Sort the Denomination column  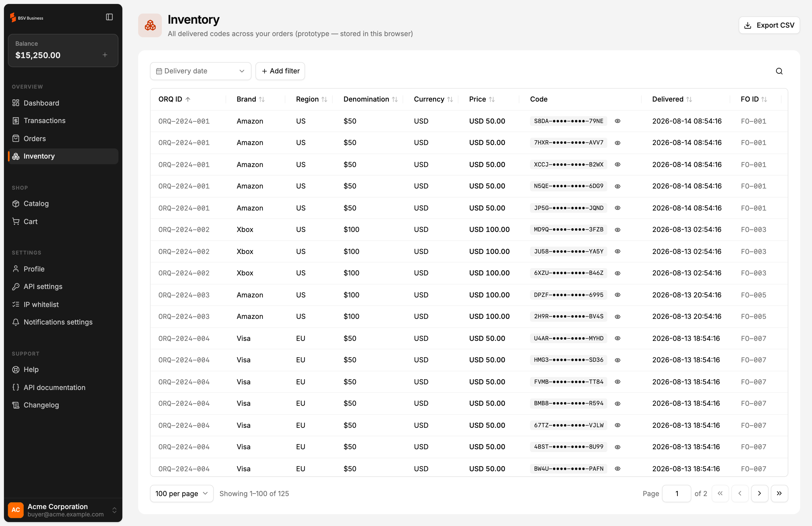(x=395, y=99)
